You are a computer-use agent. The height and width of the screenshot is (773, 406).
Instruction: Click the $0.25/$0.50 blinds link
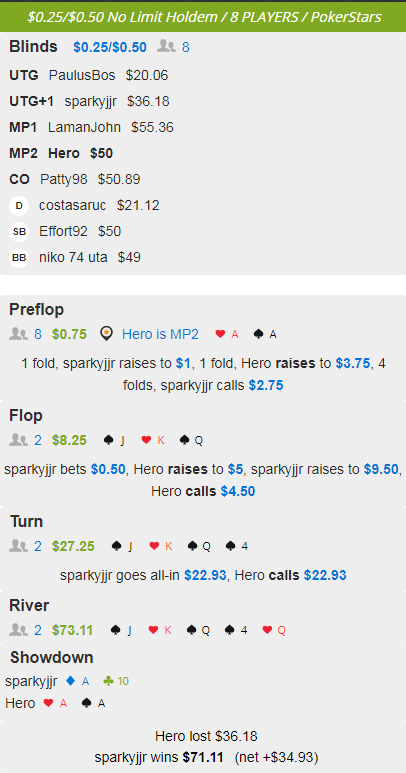coord(110,47)
